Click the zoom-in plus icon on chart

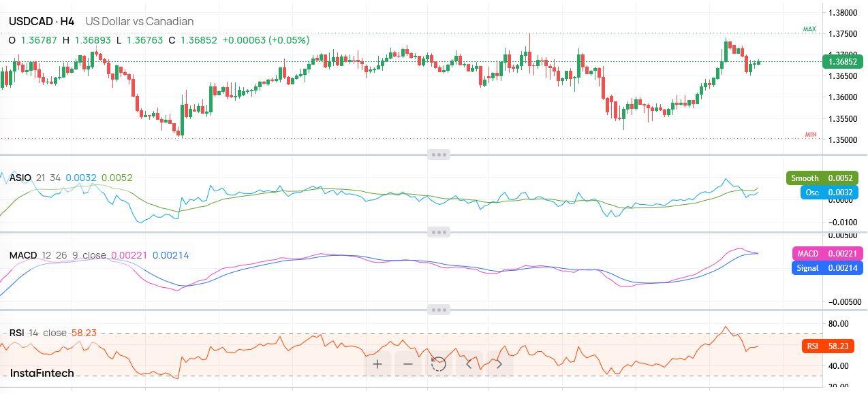click(x=377, y=365)
